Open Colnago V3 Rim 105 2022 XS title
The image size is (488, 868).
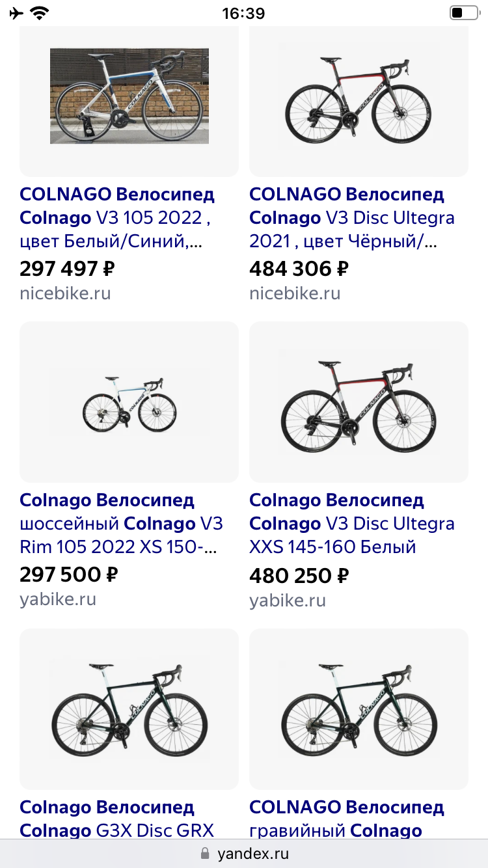pos(122,524)
